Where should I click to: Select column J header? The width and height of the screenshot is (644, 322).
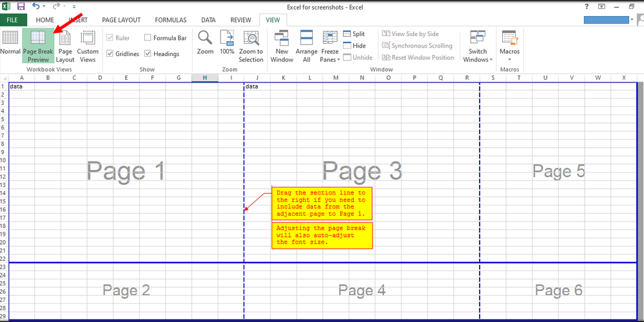[257, 78]
